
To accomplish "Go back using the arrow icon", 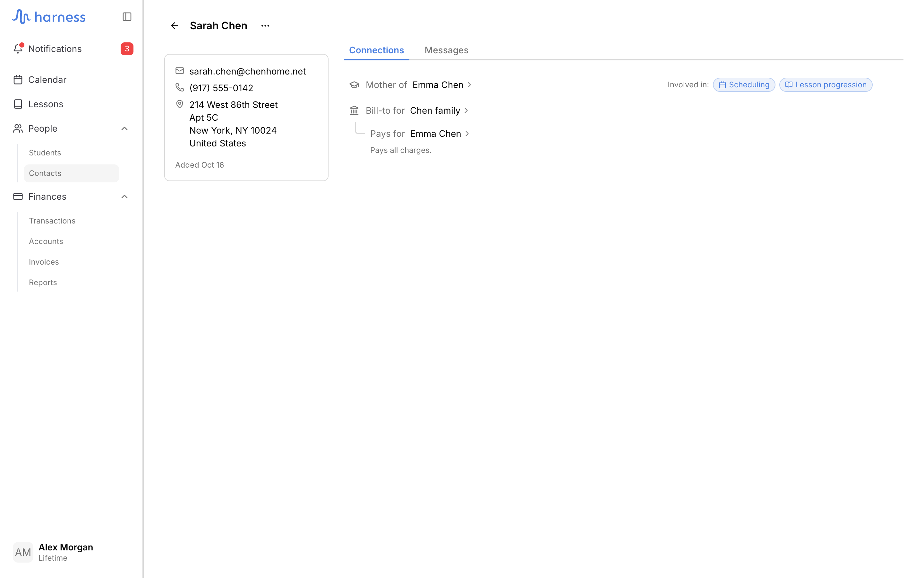I will [175, 26].
